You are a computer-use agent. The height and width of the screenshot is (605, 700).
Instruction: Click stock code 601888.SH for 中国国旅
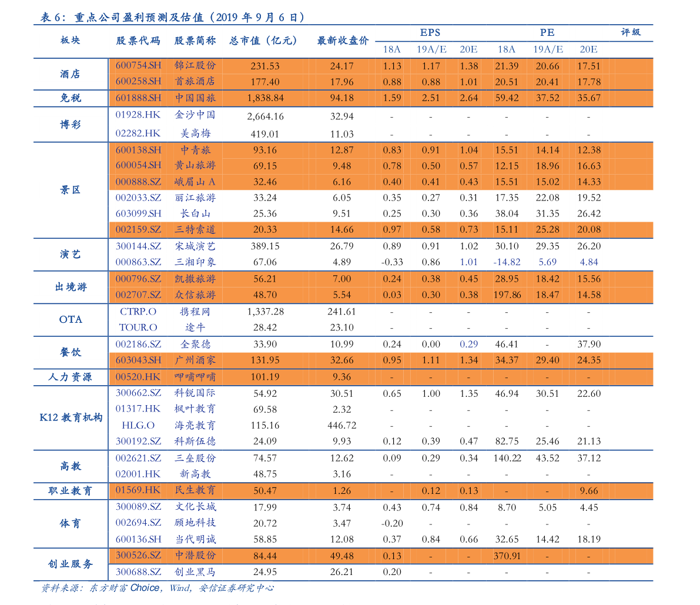[138, 98]
